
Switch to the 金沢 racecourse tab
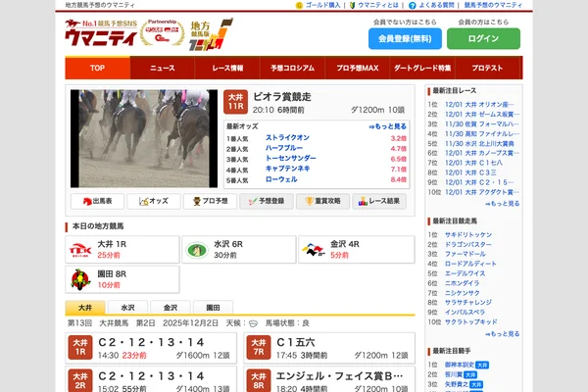pyautogui.click(x=171, y=308)
